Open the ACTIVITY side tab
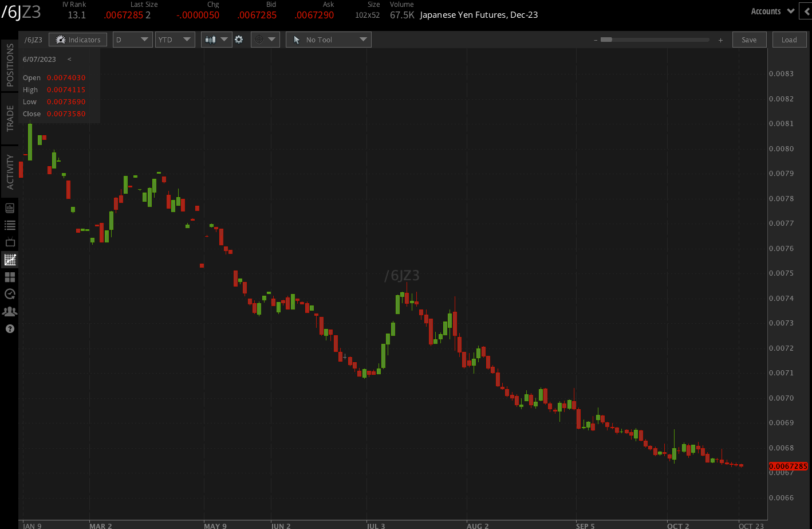Image resolution: width=812 pixels, height=529 pixels. 10,172
